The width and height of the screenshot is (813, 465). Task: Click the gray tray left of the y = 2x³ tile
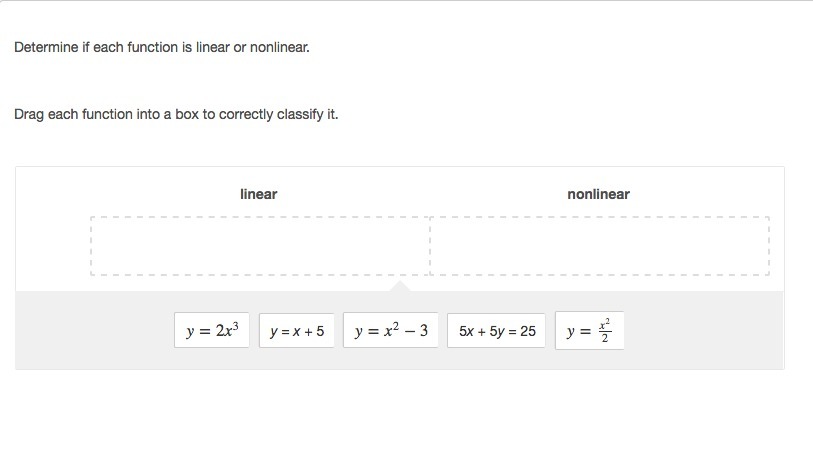click(95, 331)
